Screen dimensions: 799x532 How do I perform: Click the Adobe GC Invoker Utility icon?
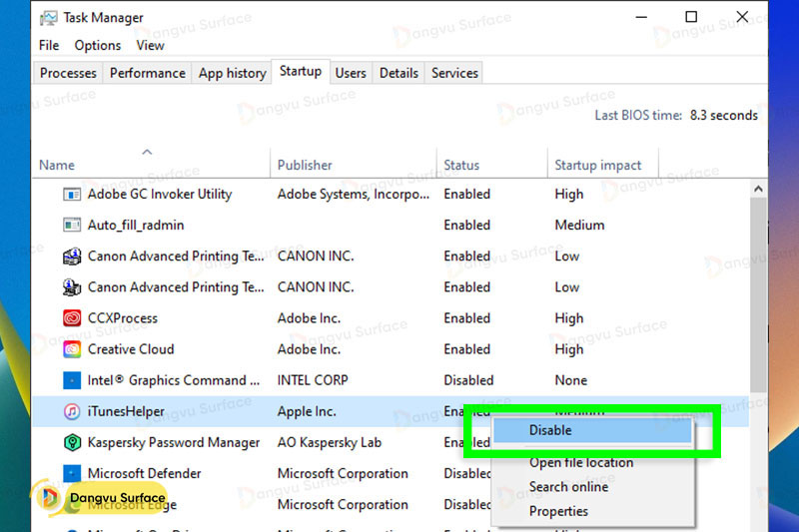click(72, 195)
